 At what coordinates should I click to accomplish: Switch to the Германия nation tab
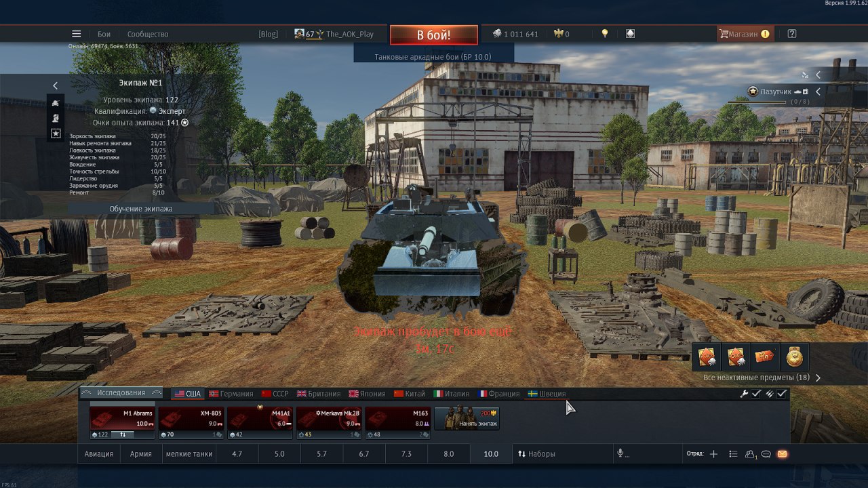231,394
